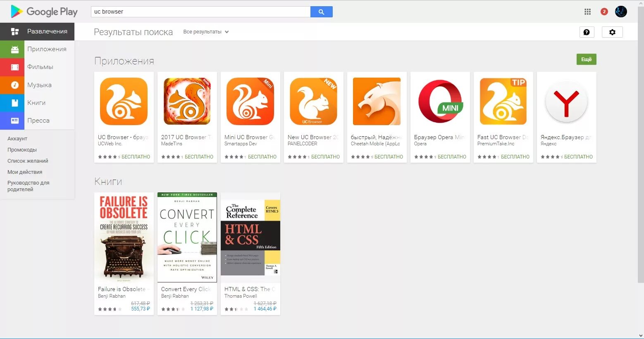This screenshot has width=644, height=339.
Task: Select the Развлечения sidebar item
Action: point(37,31)
